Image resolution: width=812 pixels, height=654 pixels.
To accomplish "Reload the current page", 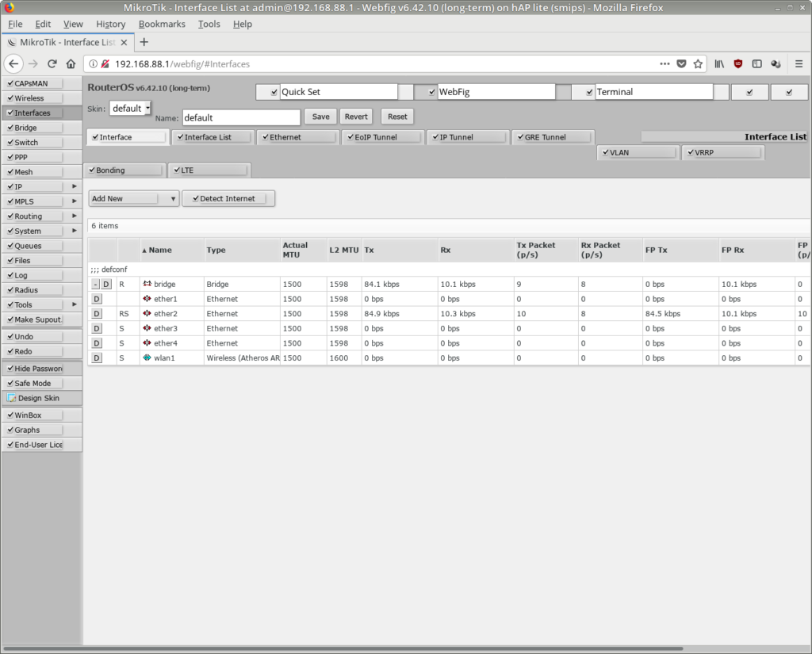I will pyautogui.click(x=52, y=63).
